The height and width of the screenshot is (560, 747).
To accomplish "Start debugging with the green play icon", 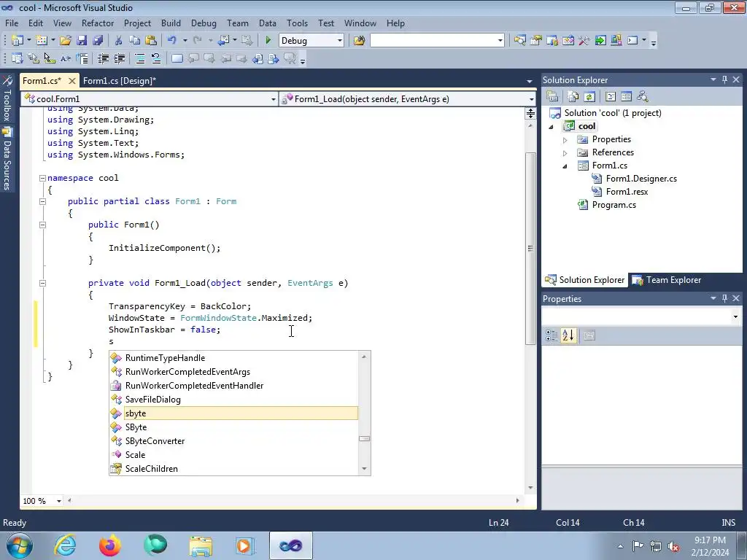I will (x=268, y=41).
